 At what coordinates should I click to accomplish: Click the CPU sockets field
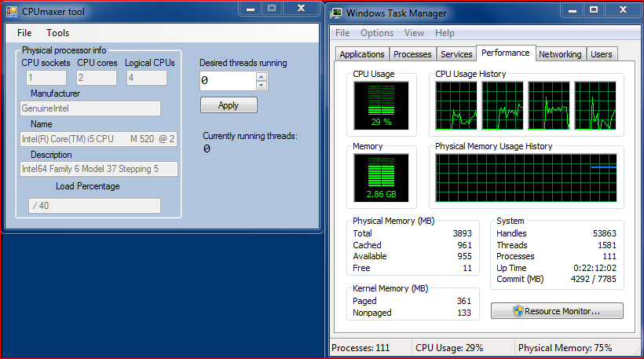pyautogui.click(x=46, y=78)
